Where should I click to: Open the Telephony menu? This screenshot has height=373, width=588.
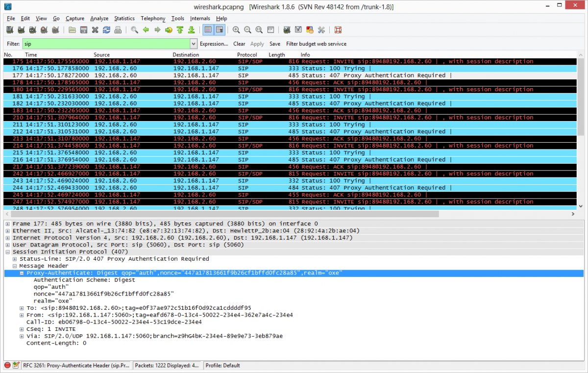tap(153, 19)
